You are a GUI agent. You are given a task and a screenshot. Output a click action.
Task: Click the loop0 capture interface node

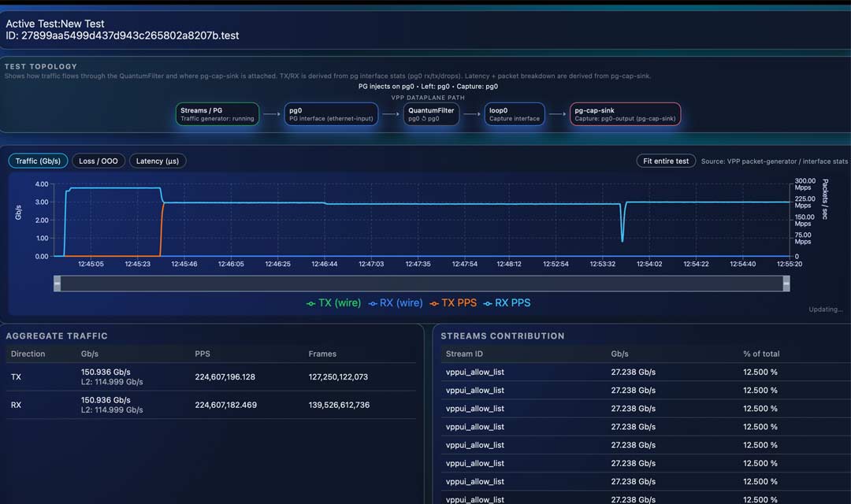(x=515, y=114)
